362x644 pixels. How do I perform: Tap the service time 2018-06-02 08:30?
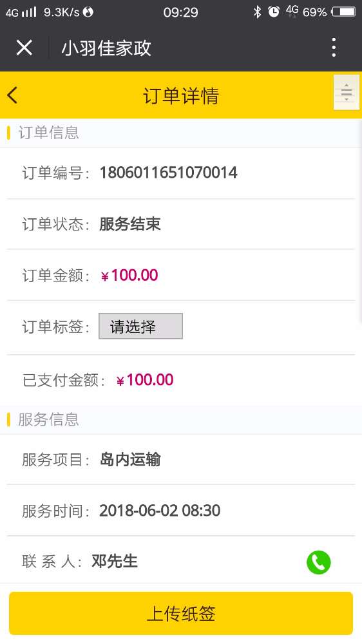pos(160,511)
